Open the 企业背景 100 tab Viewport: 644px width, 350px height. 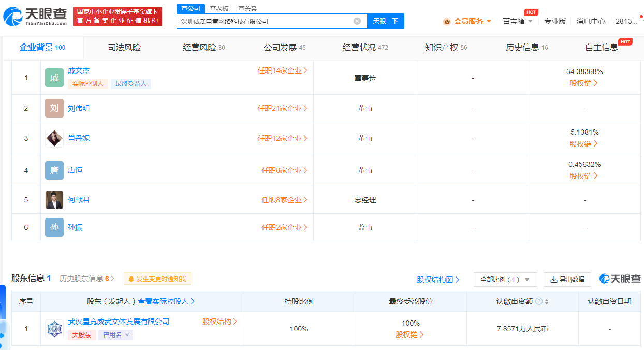(42, 48)
